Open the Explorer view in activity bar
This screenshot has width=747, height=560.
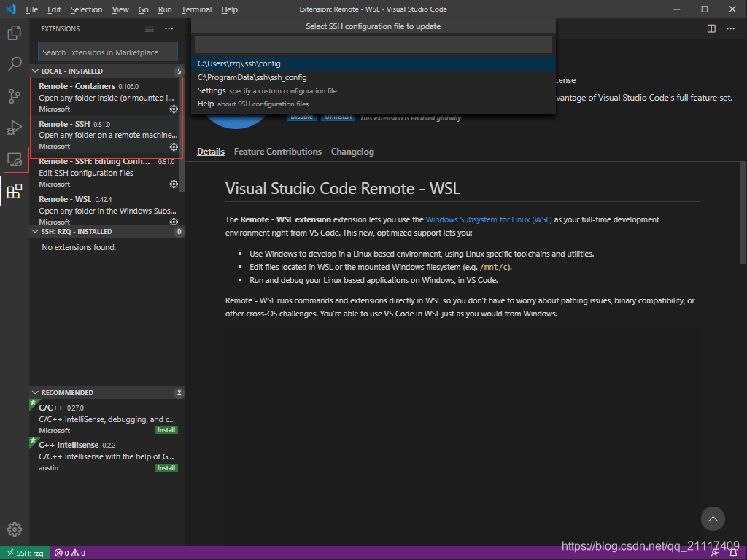tap(15, 33)
